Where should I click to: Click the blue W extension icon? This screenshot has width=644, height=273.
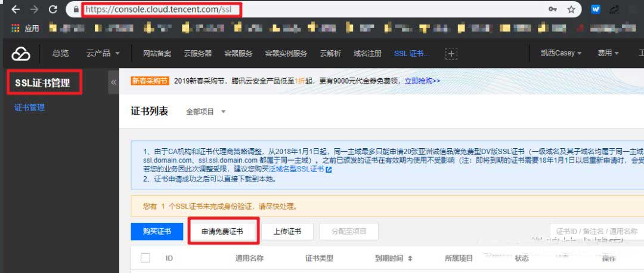click(596, 9)
